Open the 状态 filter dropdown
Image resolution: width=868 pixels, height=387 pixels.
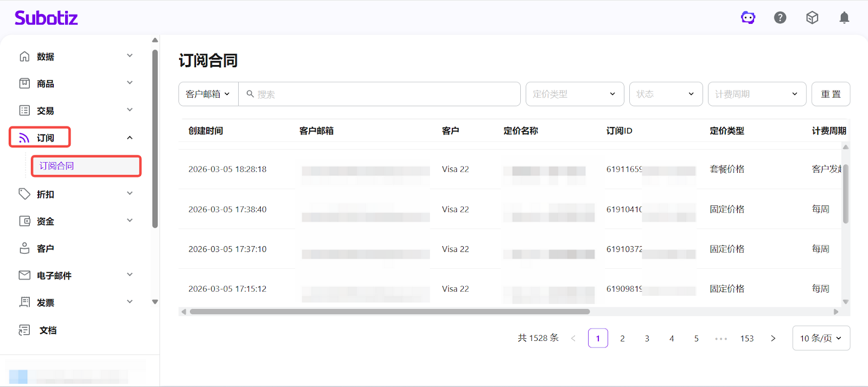tap(666, 94)
